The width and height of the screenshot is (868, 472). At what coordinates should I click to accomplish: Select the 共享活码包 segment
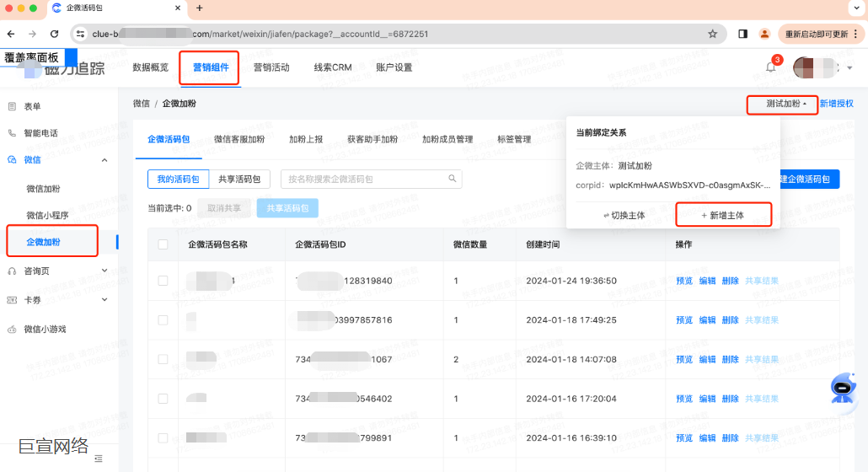(239, 180)
